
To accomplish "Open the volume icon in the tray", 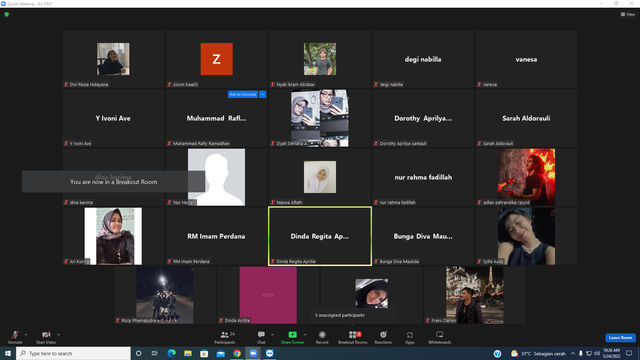I will pos(597,353).
